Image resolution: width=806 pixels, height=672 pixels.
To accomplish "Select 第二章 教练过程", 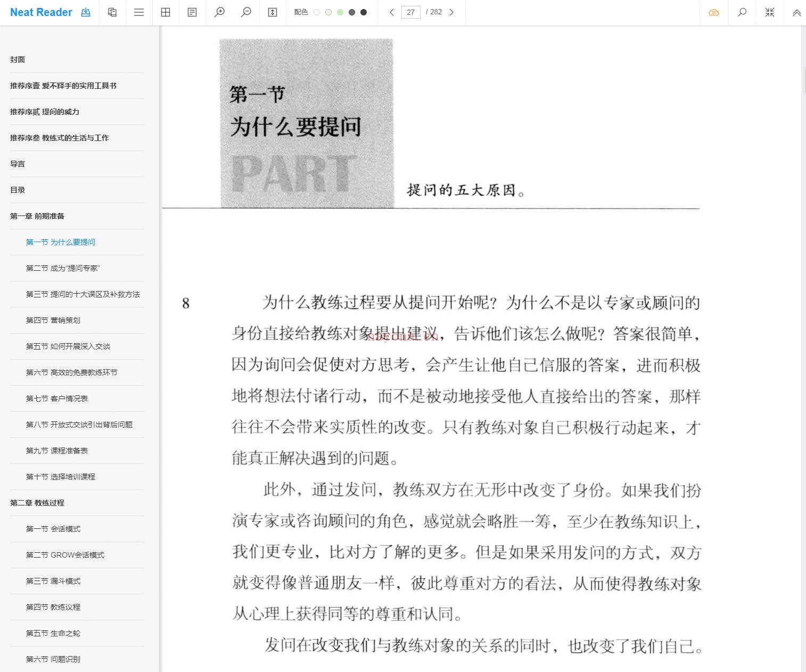I will coord(37,503).
